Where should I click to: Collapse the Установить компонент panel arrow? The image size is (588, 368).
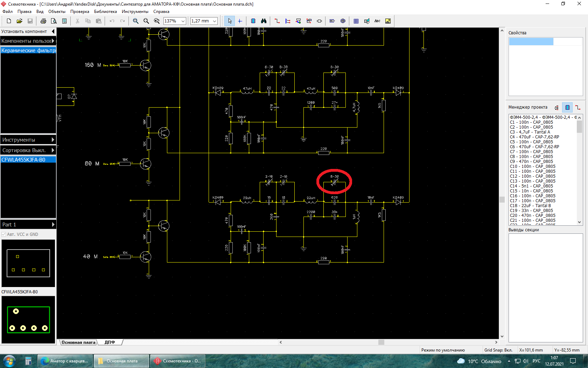pos(53,31)
